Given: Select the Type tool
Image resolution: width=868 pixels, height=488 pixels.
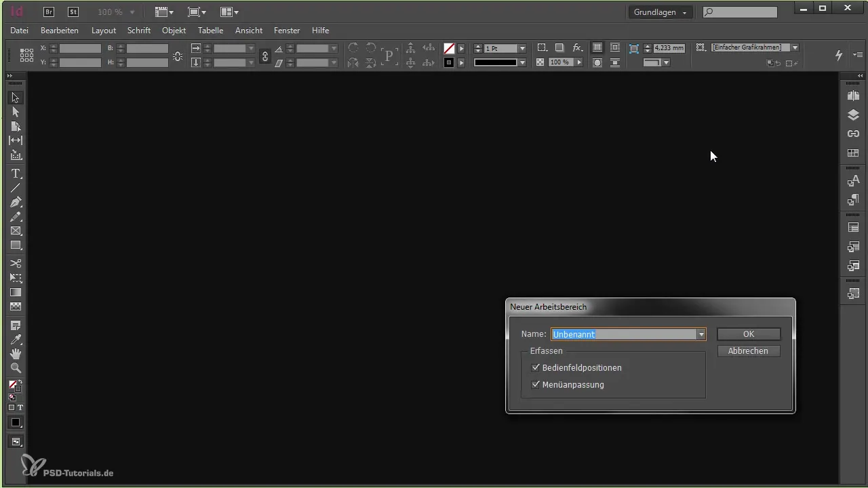Looking at the screenshot, I should (x=16, y=174).
